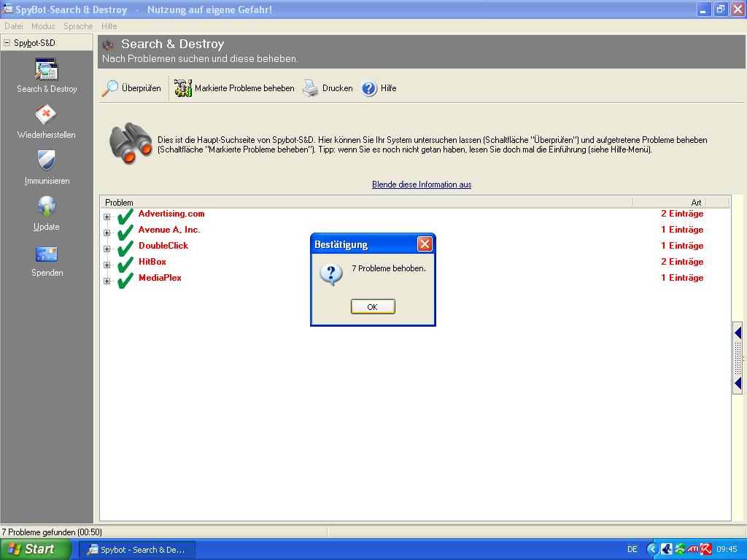Confirm dialog with OK button
The width and height of the screenshot is (747, 560).
pyautogui.click(x=373, y=307)
